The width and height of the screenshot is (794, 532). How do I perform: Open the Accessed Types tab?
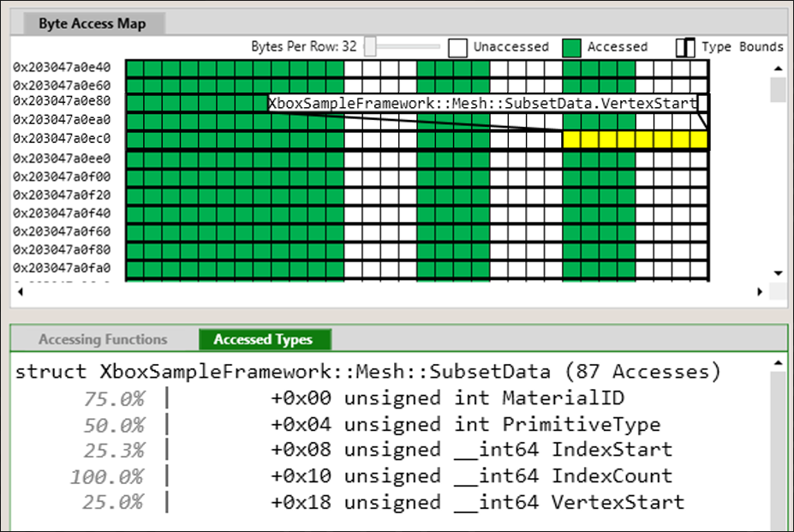[265, 339]
